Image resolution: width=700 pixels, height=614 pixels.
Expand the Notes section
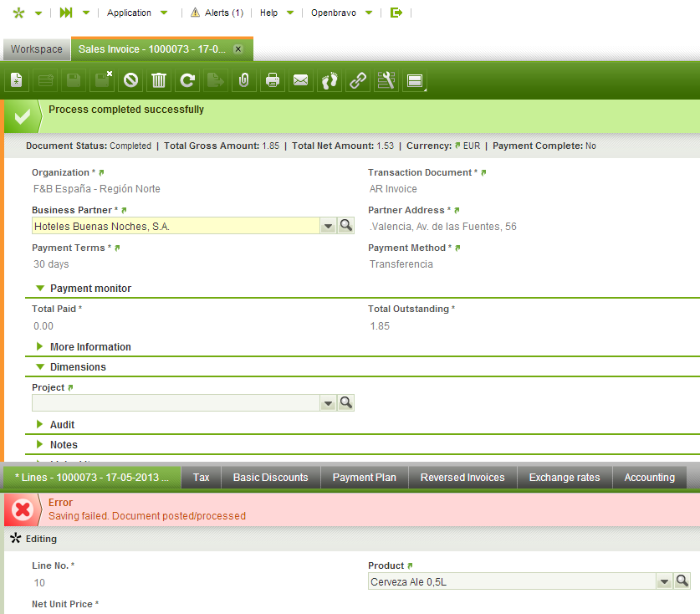[40, 444]
